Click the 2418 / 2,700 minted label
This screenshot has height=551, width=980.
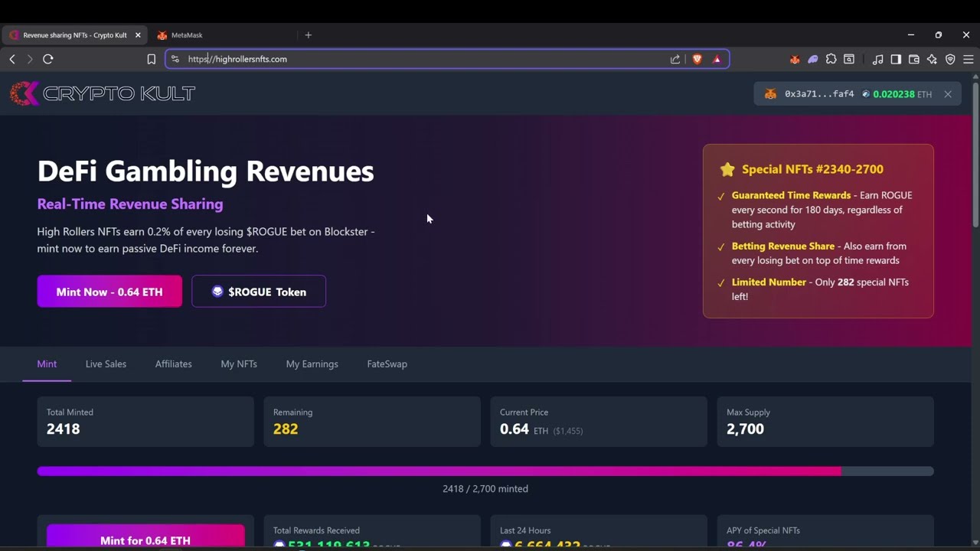pos(485,489)
